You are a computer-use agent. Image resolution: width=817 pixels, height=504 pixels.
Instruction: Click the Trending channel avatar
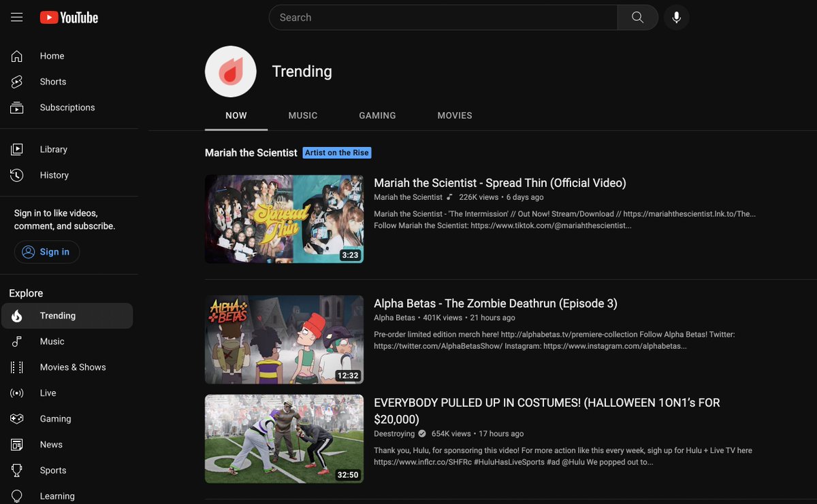tap(231, 71)
